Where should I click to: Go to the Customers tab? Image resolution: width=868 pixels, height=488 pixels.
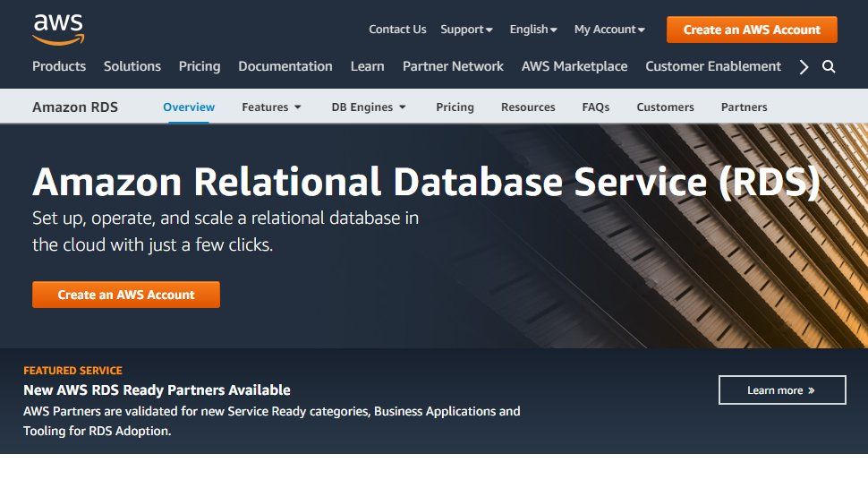tap(665, 107)
